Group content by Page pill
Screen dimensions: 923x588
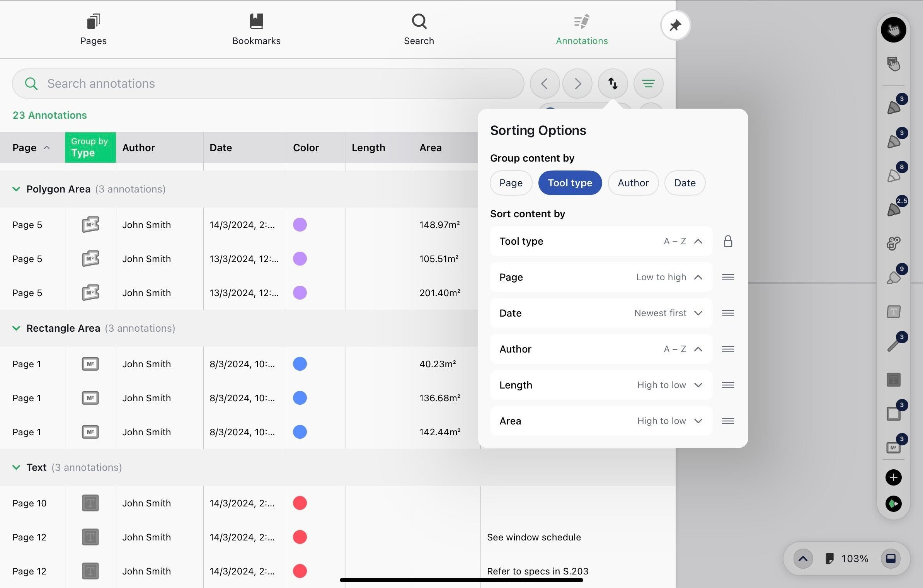point(511,183)
